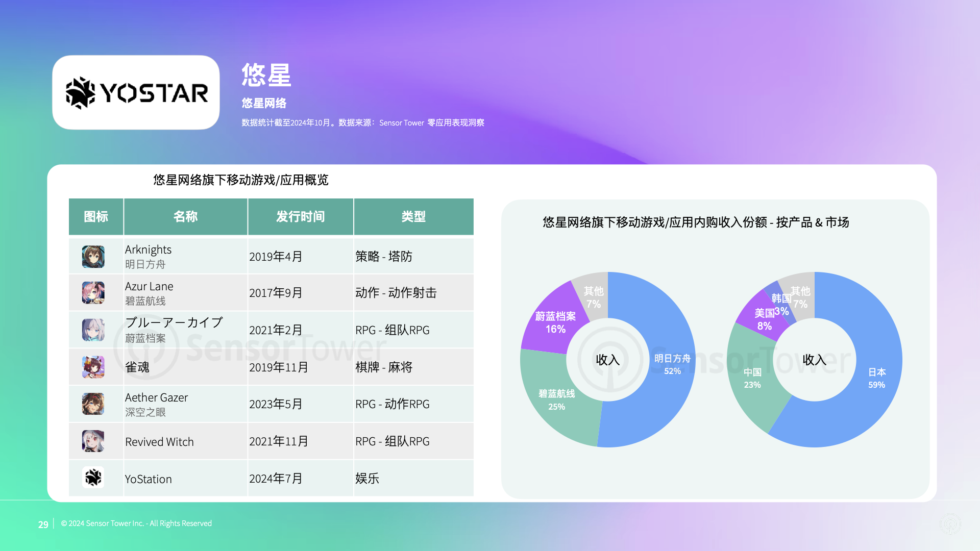Click the Revived Witch name cell
Viewport: 980px width, 551px height.
pos(185,441)
